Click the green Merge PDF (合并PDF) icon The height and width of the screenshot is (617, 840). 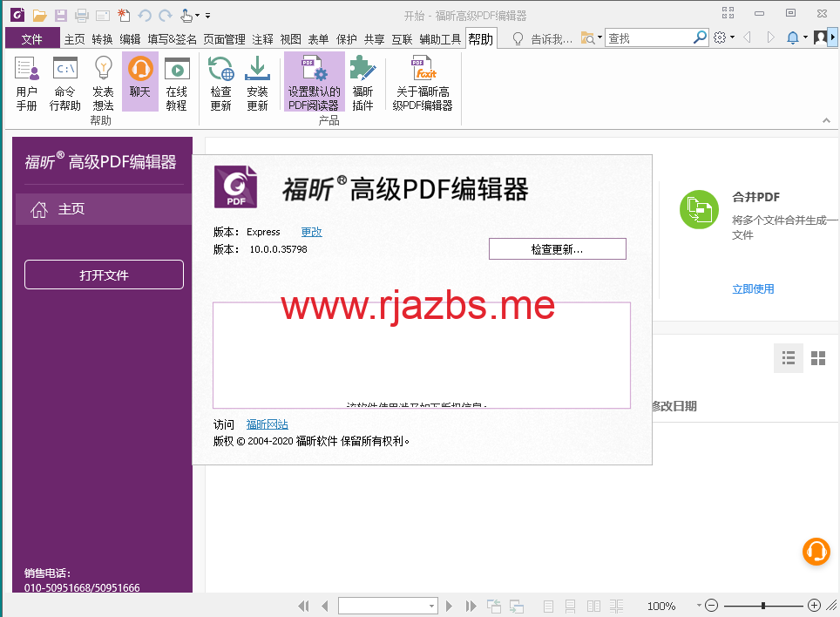(699, 209)
